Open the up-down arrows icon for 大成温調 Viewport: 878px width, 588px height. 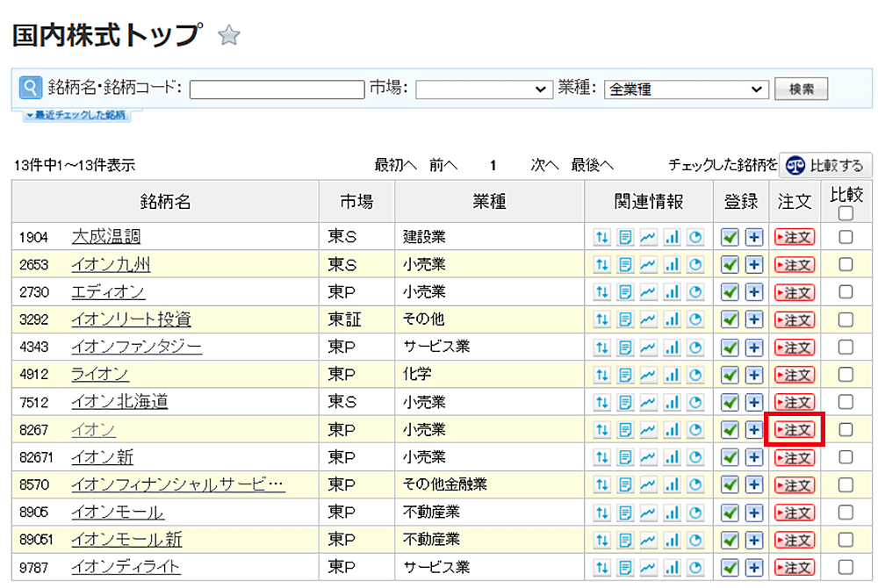602,237
